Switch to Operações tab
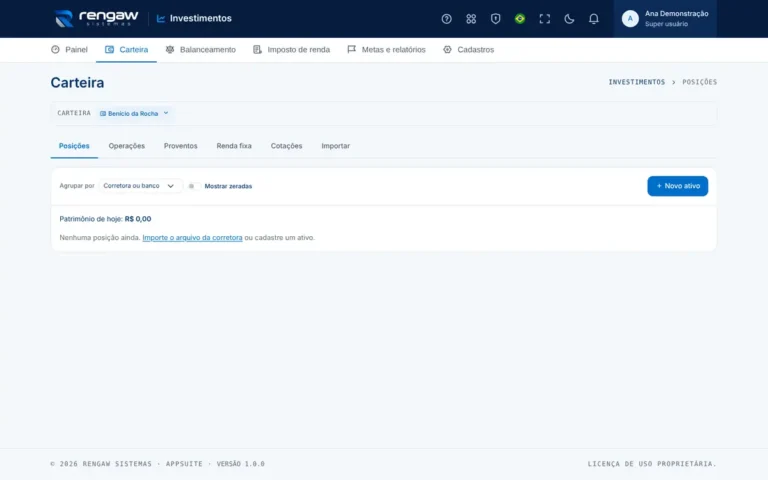This screenshot has width=768, height=480. pyautogui.click(x=127, y=146)
